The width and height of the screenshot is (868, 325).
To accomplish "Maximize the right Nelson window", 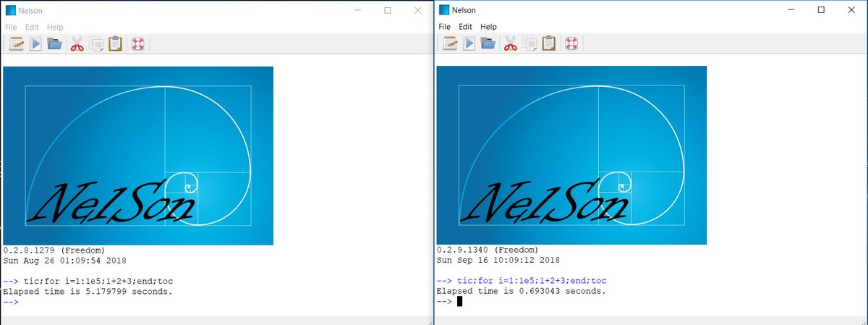I will click(x=821, y=10).
